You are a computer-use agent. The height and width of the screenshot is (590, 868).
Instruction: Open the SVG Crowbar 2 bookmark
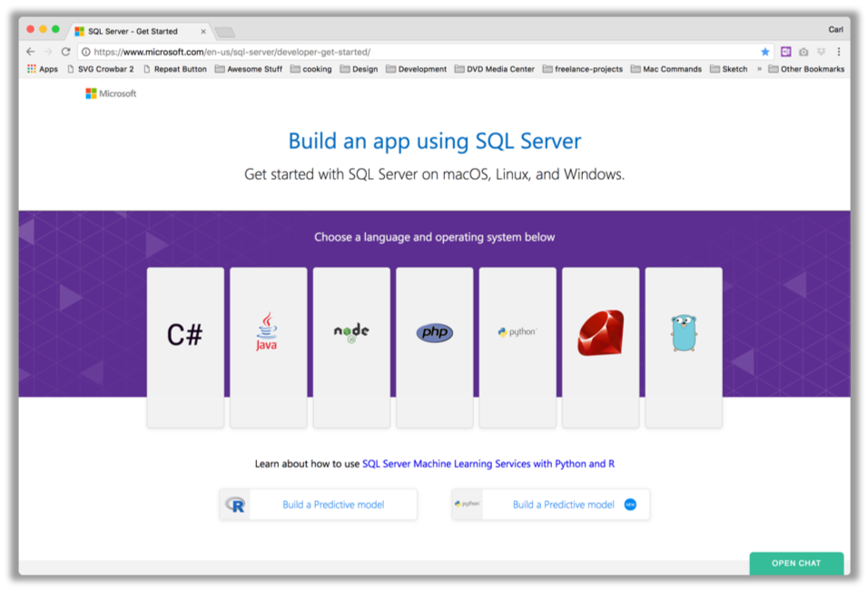point(100,69)
